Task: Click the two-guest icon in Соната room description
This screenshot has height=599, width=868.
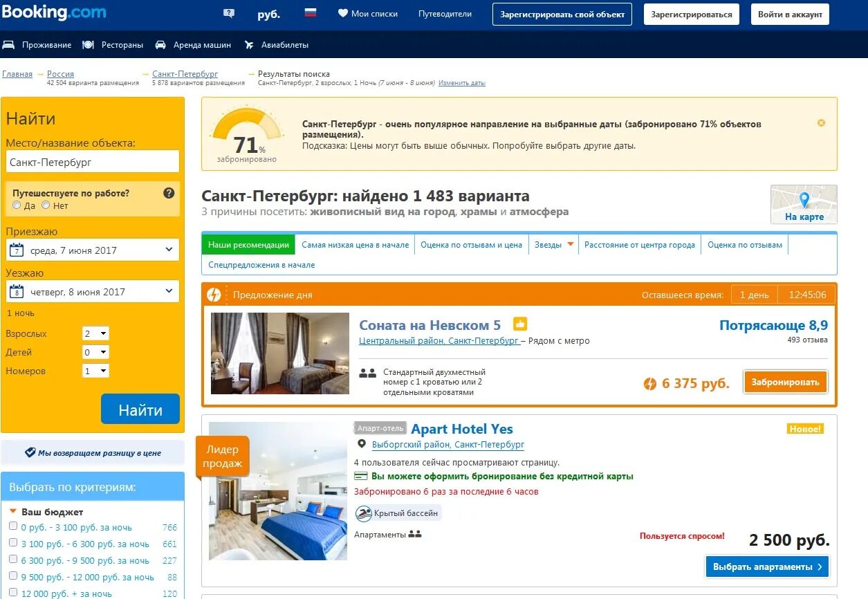Action: 367,373
